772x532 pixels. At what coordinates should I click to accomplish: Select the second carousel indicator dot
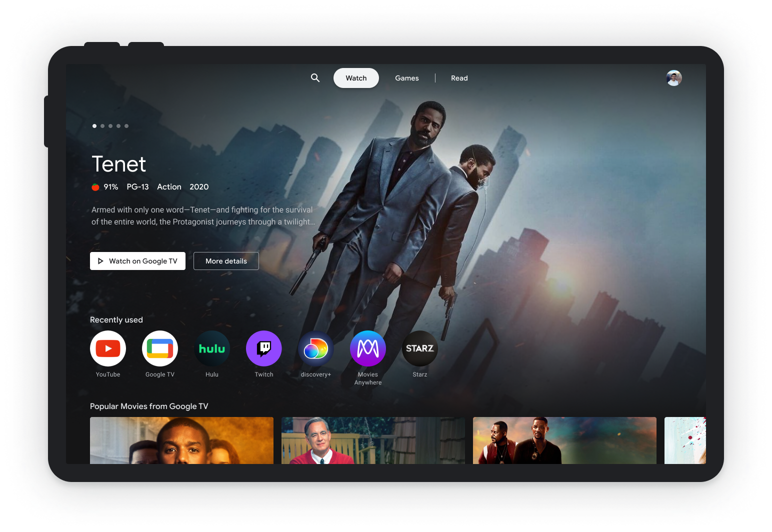102,126
